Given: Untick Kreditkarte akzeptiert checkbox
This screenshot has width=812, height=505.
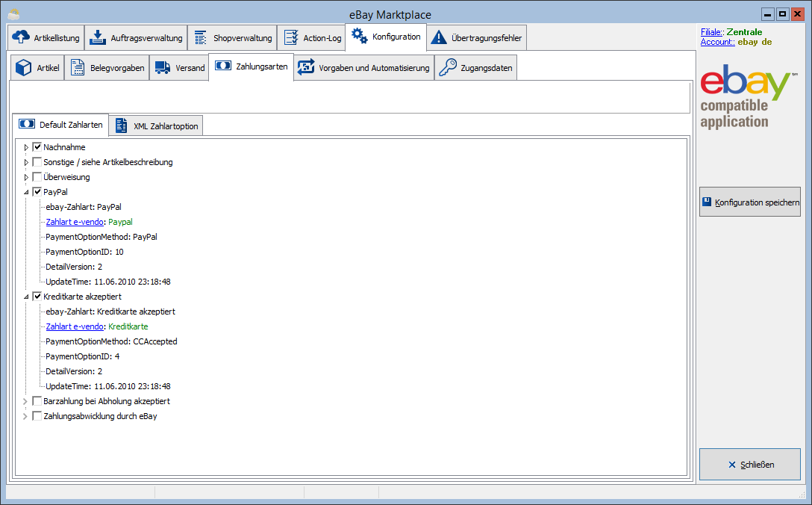Looking at the screenshot, I should tap(37, 297).
